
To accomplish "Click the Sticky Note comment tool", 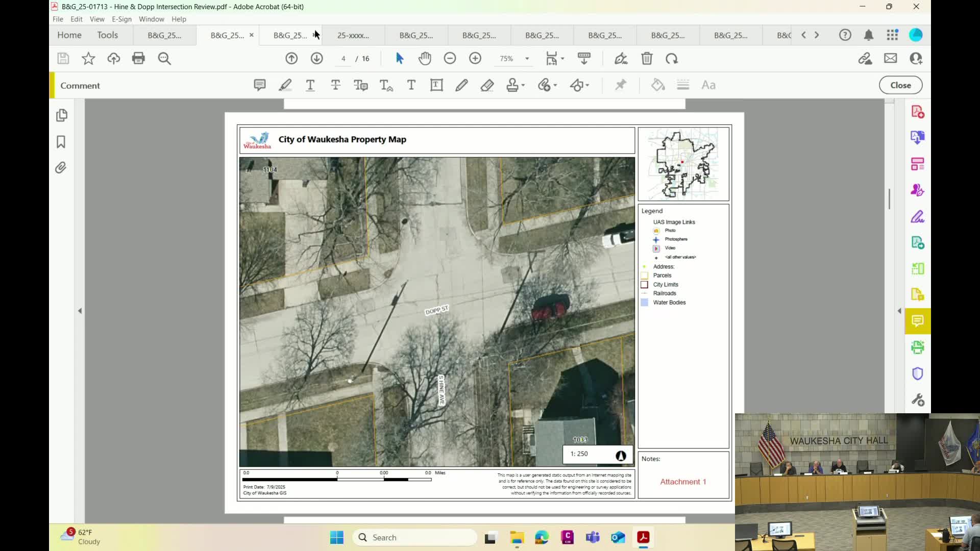I will [259, 85].
